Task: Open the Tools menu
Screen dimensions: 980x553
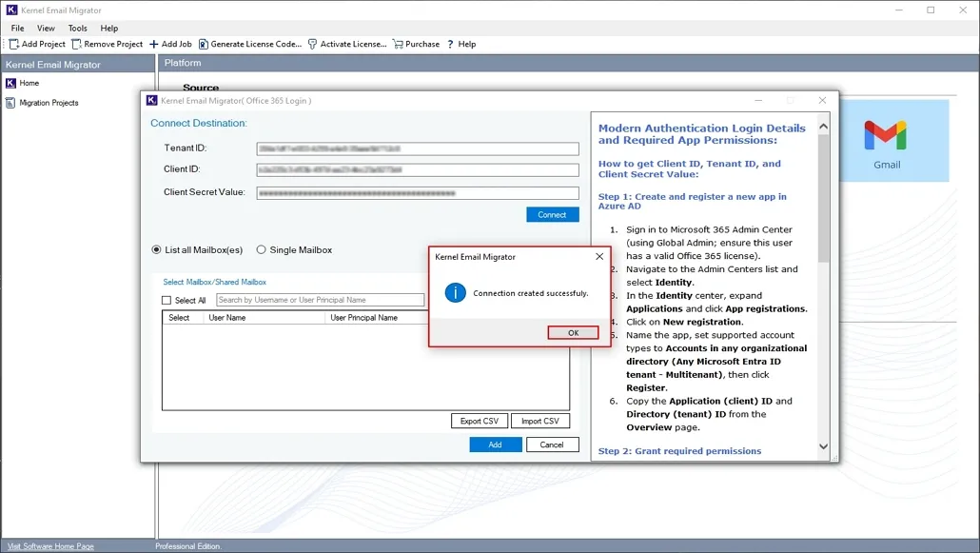Action: tap(77, 28)
